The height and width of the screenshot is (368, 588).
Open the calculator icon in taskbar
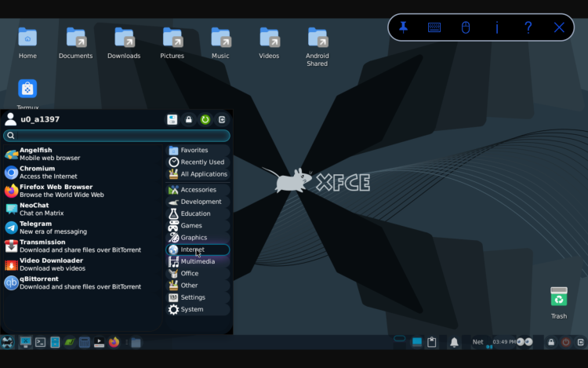85,342
